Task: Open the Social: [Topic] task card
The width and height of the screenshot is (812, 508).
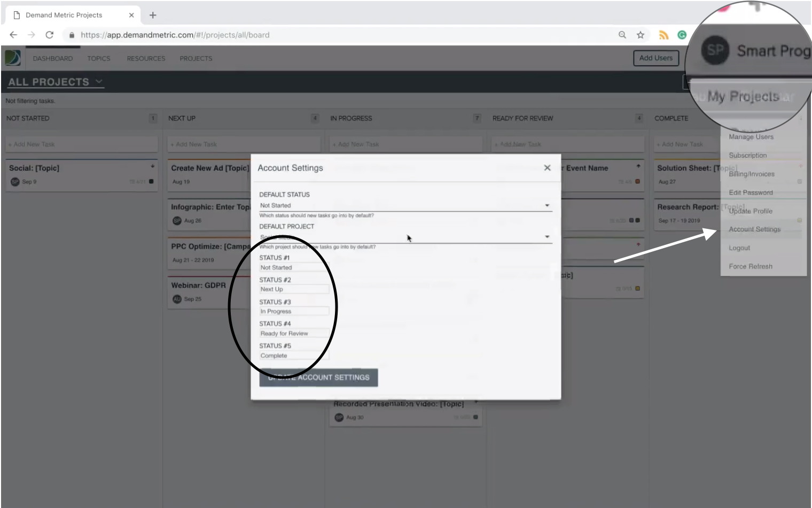Action: click(82, 175)
